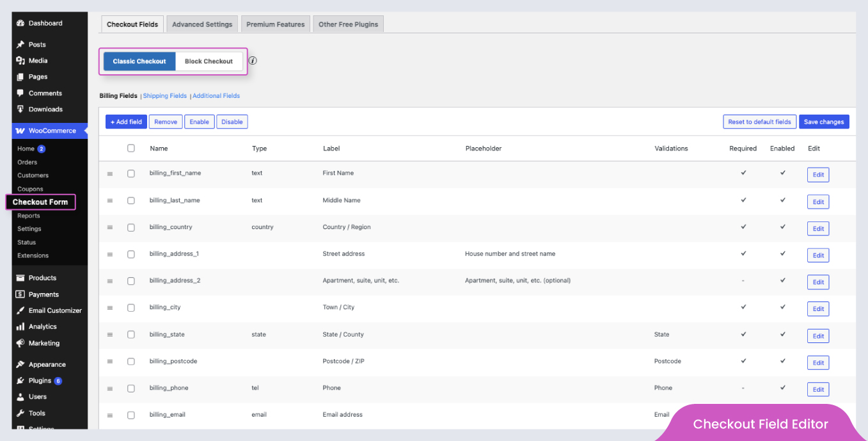Viewport: 868px width, 441px height.
Task: Click the info circle beside Block Checkout
Action: pyautogui.click(x=253, y=60)
